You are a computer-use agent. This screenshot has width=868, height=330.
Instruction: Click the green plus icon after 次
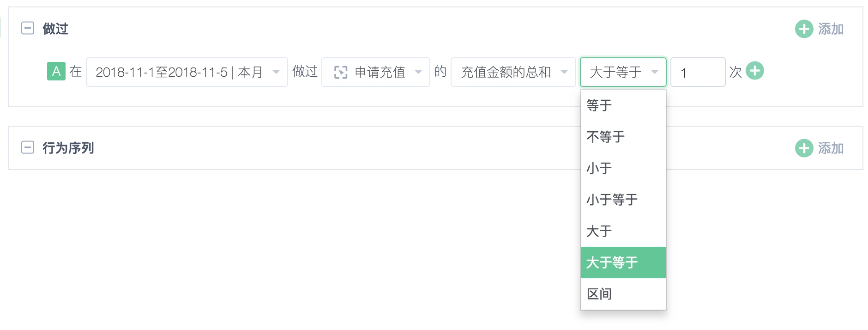click(x=755, y=71)
